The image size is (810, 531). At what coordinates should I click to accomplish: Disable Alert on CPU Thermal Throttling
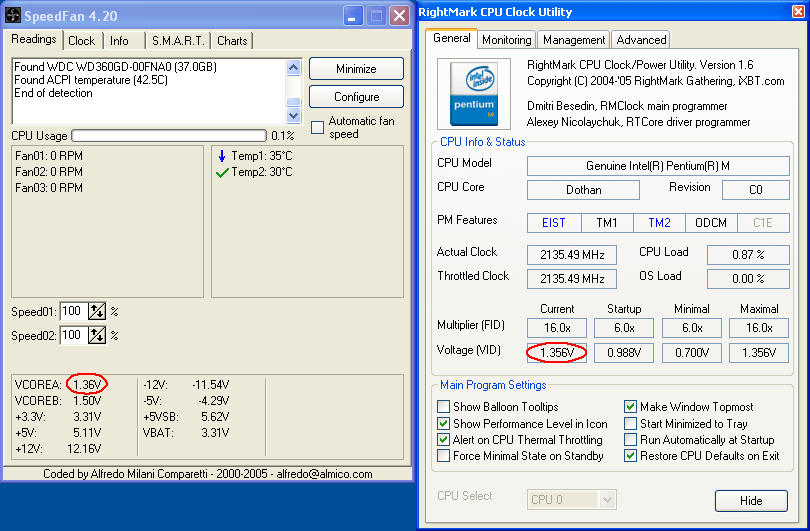(x=443, y=440)
